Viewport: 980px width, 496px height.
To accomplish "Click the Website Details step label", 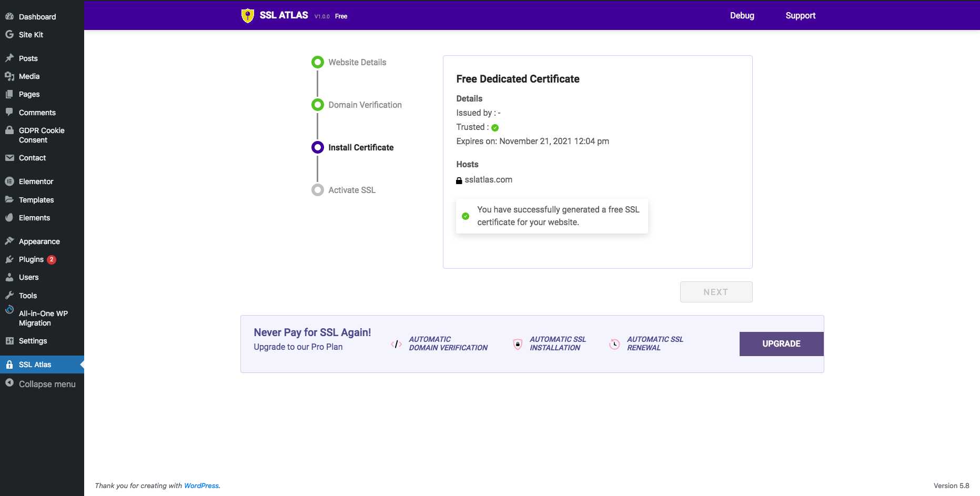I will click(x=357, y=62).
